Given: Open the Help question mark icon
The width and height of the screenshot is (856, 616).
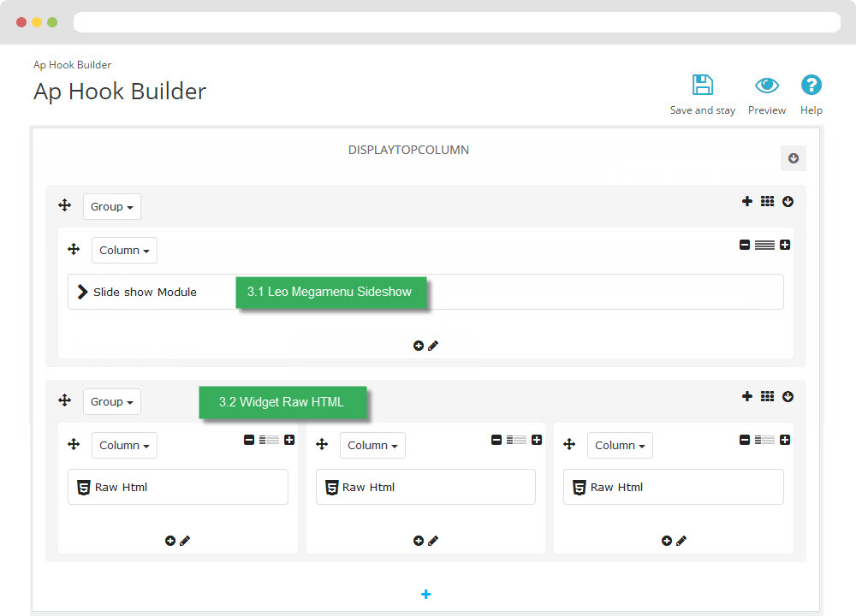Looking at the screenshot, I should click(x=811, y=85).
